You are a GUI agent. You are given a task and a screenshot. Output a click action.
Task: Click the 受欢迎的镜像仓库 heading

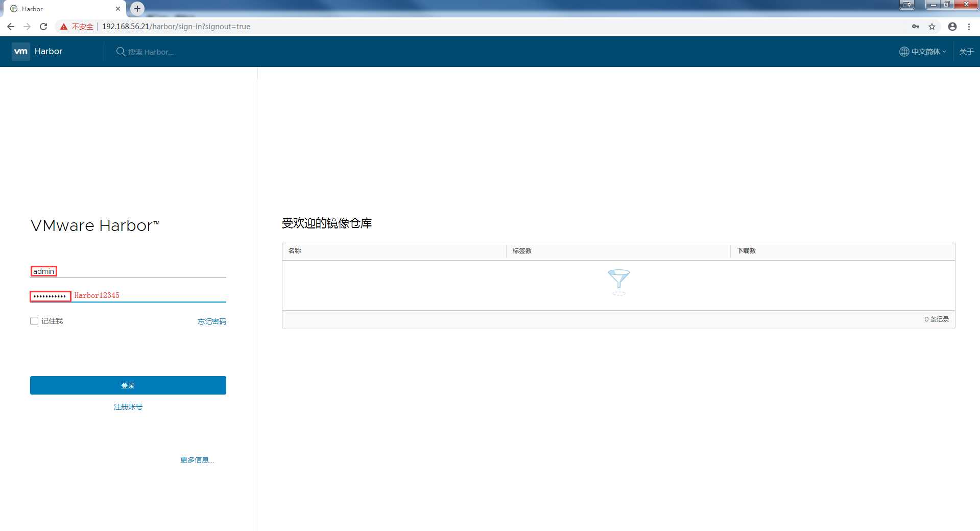coord(327,223)
